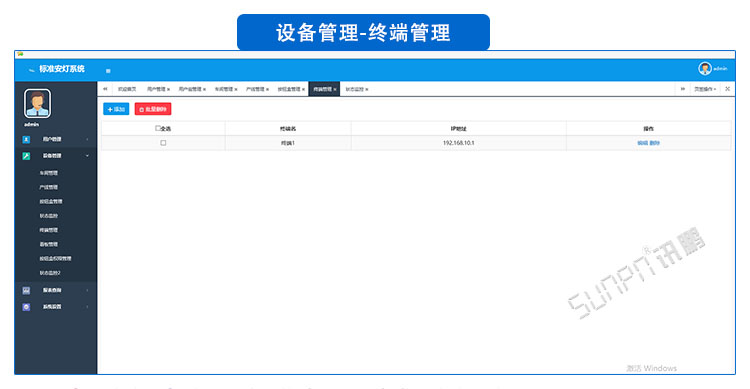Toggle the sidebar collapse hamburger icon
This screenshot has width=750, height=389.
108,71
